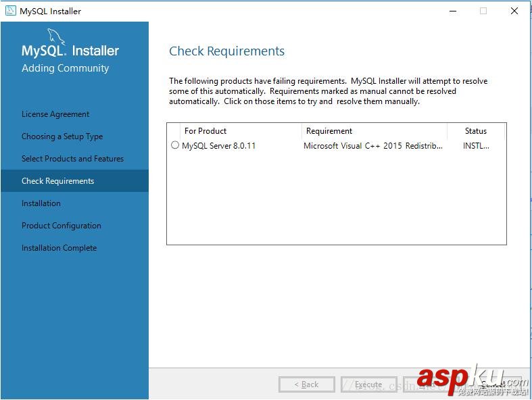Click the MySQL Installer title bar icon
Screen dimensions: 532x400
[11, 11]
